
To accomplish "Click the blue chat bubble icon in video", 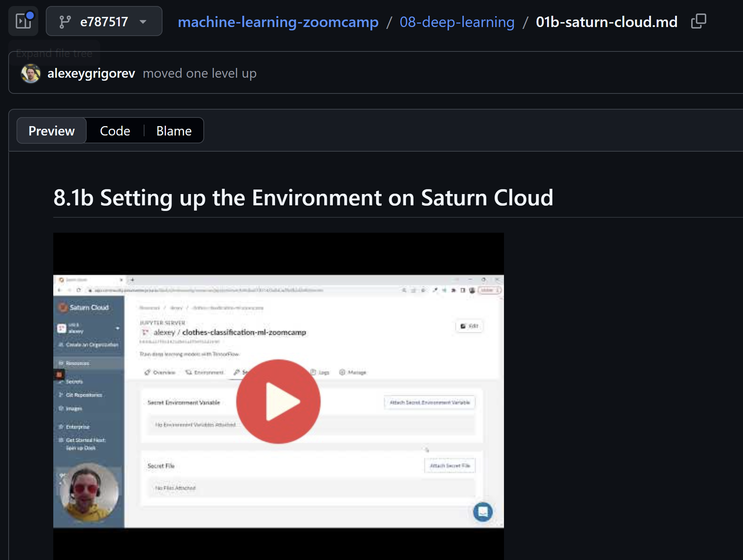I will tap(483, 512).
